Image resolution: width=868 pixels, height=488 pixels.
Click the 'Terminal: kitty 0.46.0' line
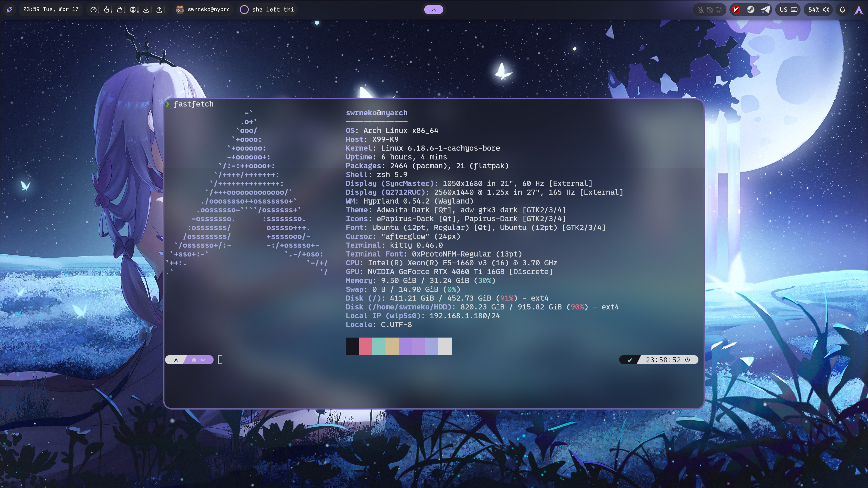point(394,245)
